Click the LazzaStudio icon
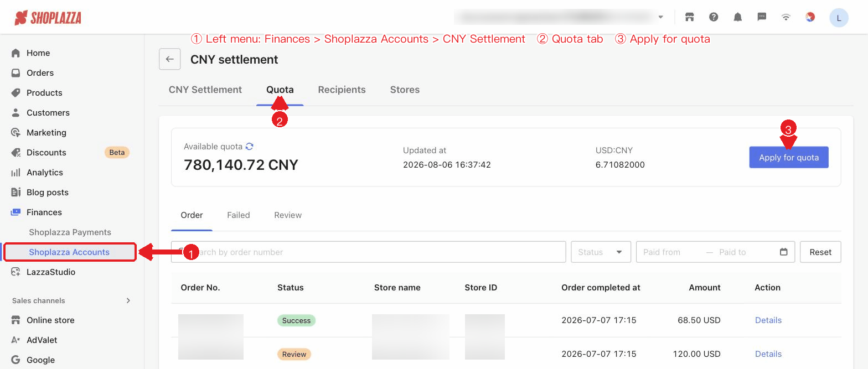 (x=16, y=272)
